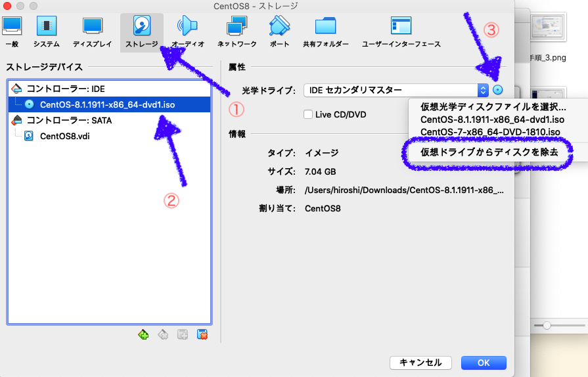Click the remove controller icon
Image resolution: width=588 pixels, height=377 pixels.
(163, 334)
